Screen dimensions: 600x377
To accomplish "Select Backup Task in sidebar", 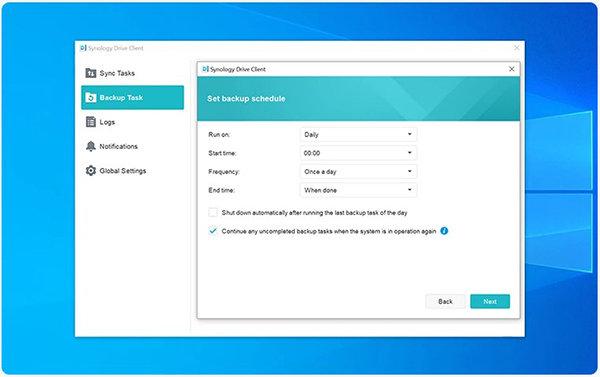I will [x=132, y=98].
